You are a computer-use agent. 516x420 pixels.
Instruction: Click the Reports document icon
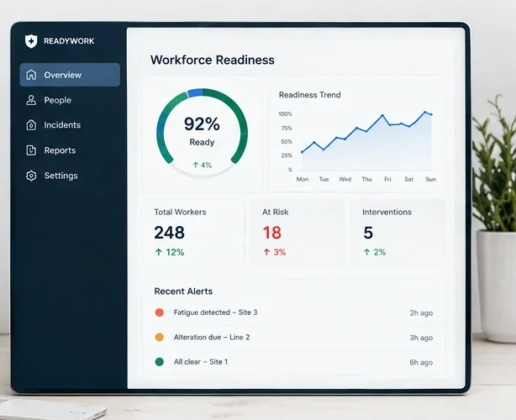pyautogui.click(x=31, y=150)
